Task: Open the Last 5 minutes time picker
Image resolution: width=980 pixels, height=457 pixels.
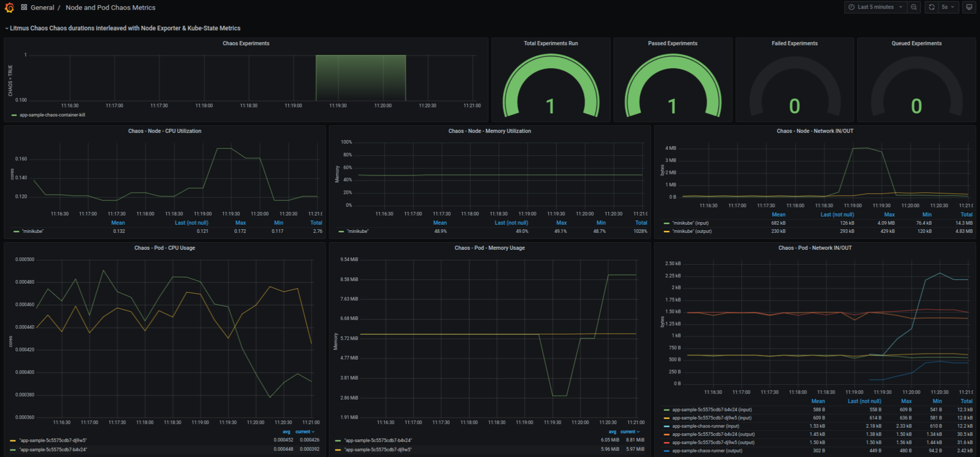Action: coord(875,7)
